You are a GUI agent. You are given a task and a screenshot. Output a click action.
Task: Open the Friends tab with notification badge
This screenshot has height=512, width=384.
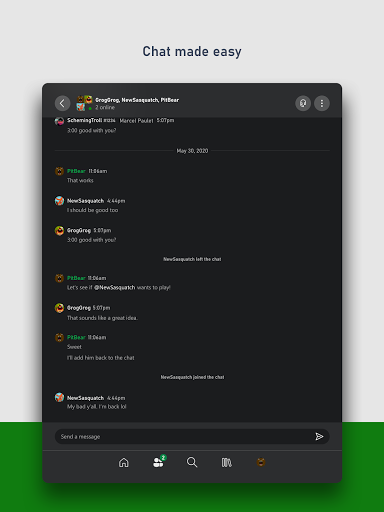point(159,462)
